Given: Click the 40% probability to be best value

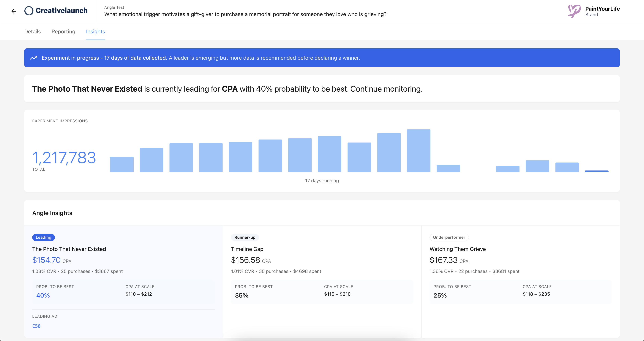Looking at the screenshot, I should click(x=43, y=295).
